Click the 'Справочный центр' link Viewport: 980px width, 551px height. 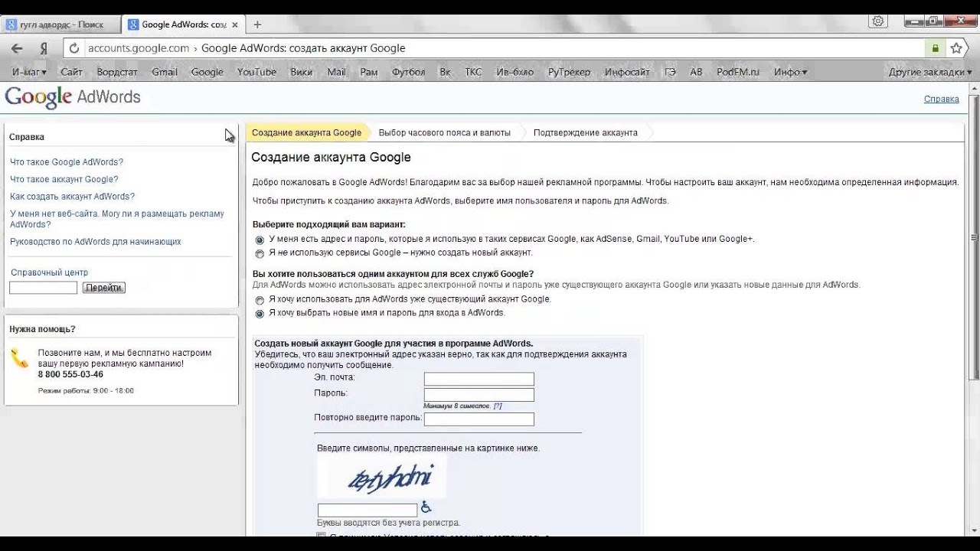click(x=50, y=272)
